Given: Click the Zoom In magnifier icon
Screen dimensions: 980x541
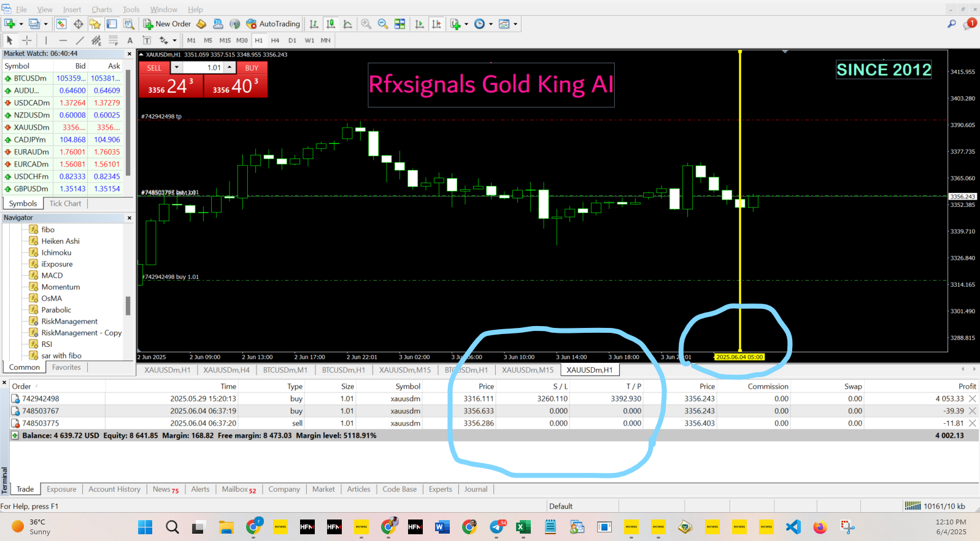Looking at the screenshot, I should pos(366,24).
